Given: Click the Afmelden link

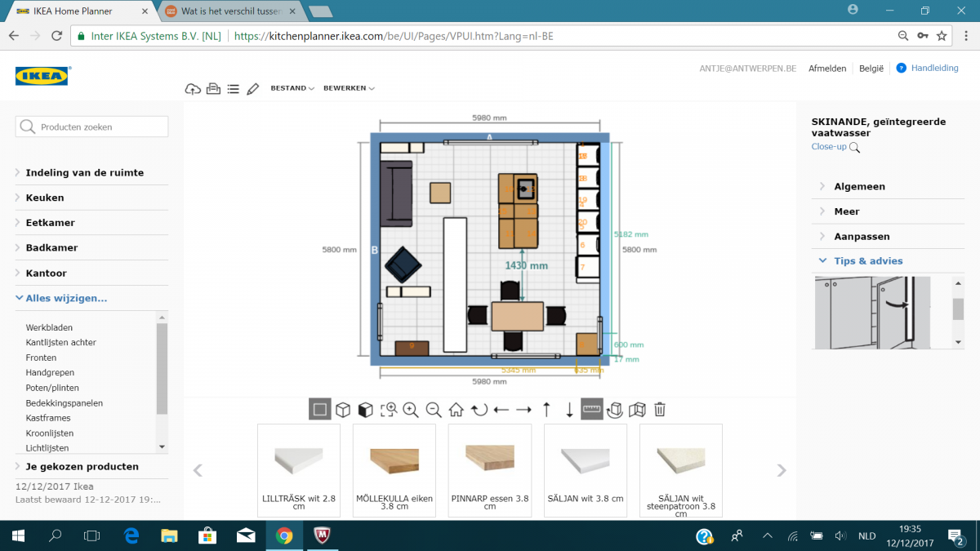Looking at the screenshot, I should click(827, 69).
